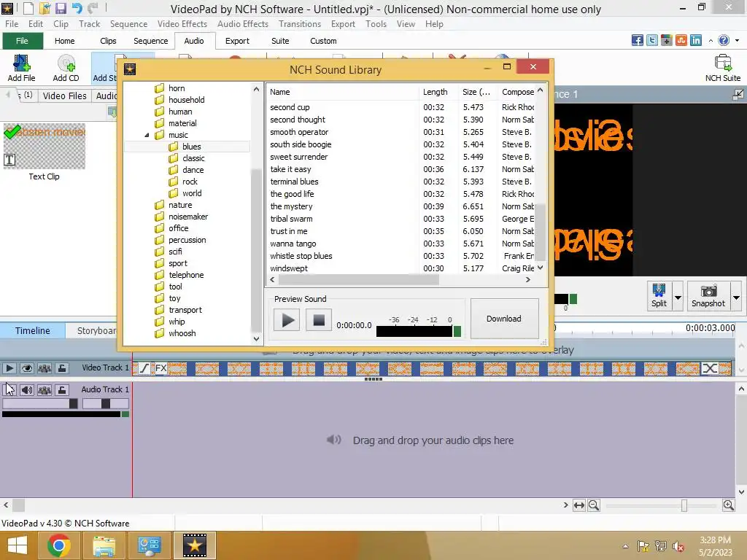The height and width of the screenshot is (560, 747).
Task: Sort sounds by Length column header
Action: 438,92
